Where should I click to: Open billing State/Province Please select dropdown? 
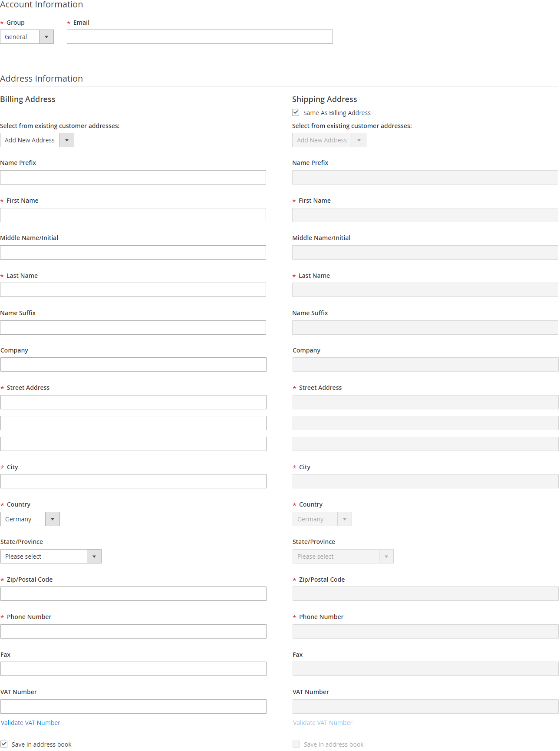(51, 557)
